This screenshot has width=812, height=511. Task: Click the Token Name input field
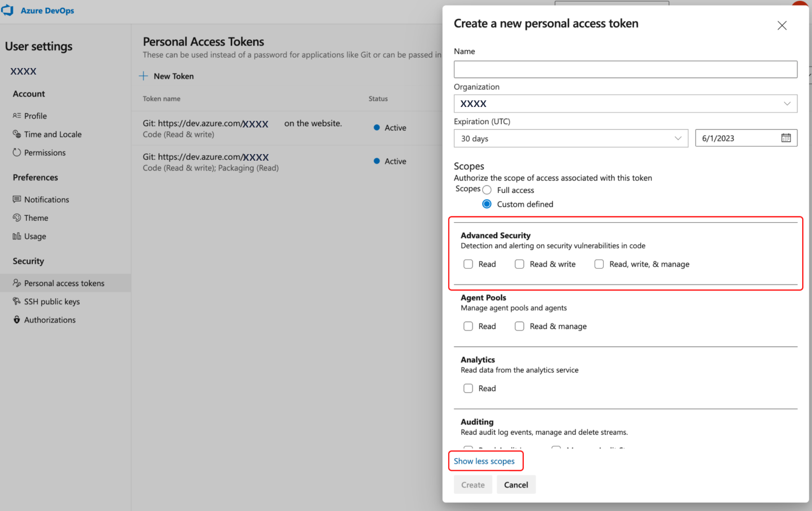(x=625, y=69)
